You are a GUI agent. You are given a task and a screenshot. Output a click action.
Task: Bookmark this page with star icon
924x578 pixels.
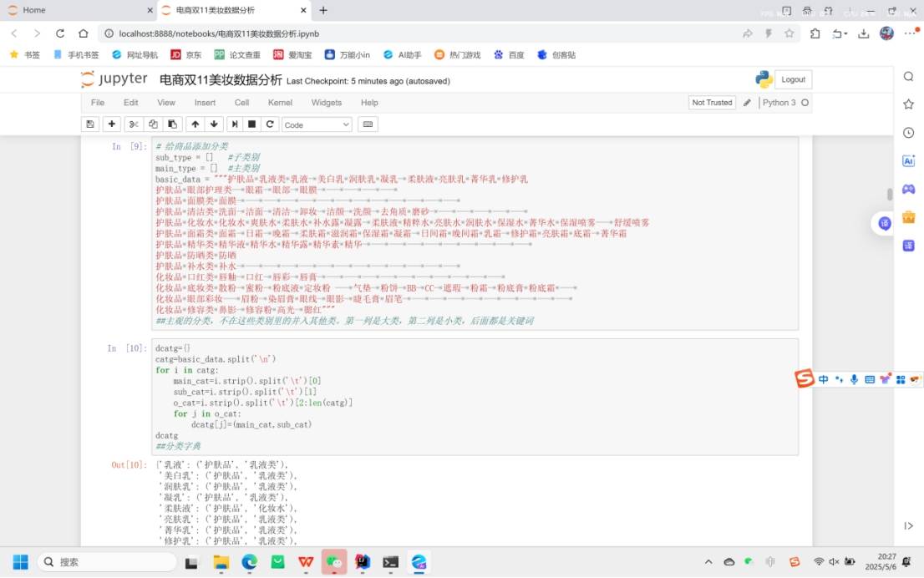[x=789, y=33]
